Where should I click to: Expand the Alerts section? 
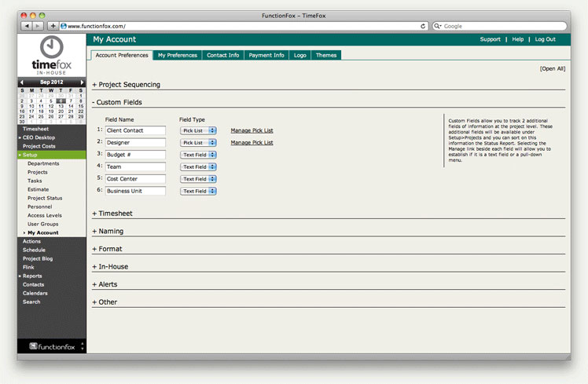tap(106, 284)
